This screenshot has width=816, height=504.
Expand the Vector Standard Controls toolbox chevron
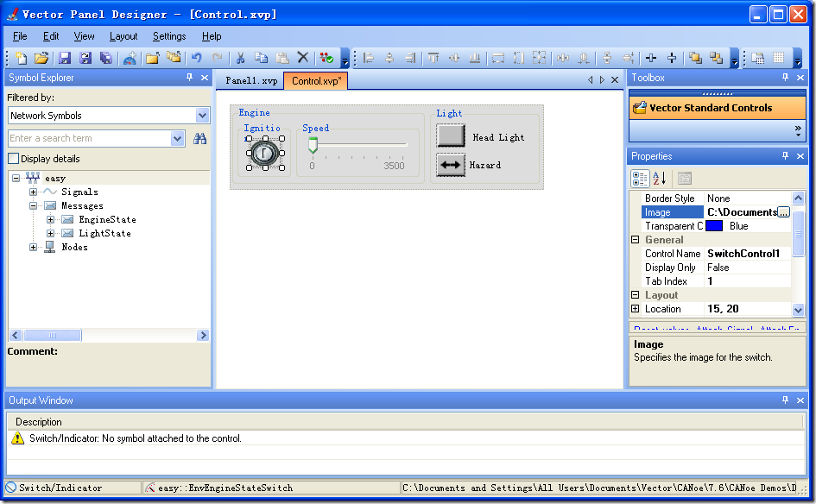click(798, 130)
